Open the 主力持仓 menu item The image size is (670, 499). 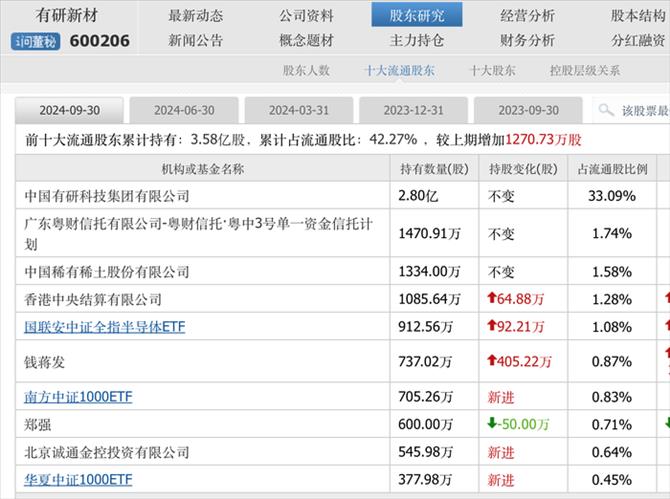tap(417, 41)
